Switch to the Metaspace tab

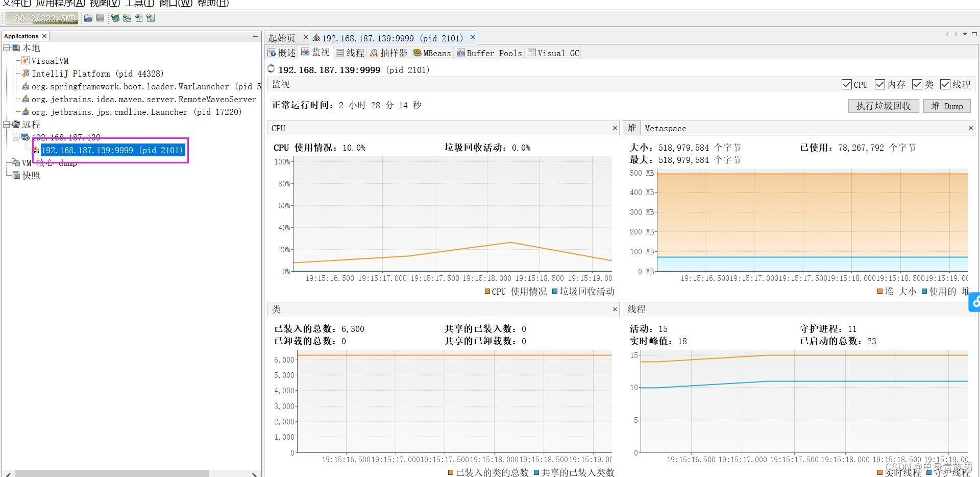coord(665,128)
